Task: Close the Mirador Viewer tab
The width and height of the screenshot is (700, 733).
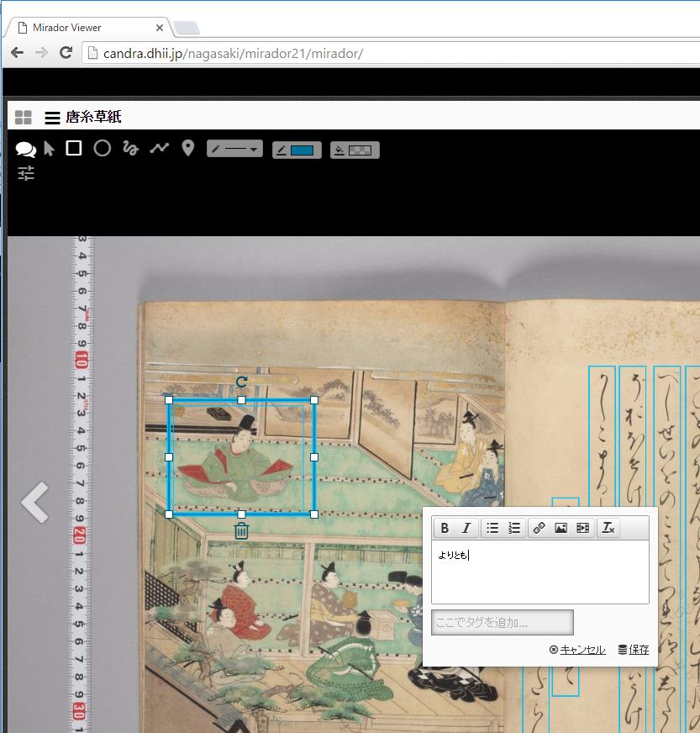Action: coord(160,28)
